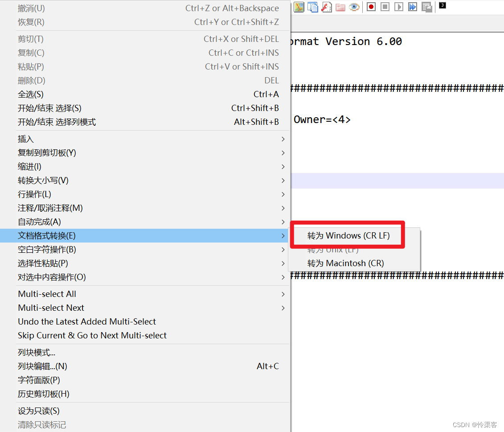Run the macro multiple times
Viewport: 504px width, 432px height.
(x=412, y=7)
